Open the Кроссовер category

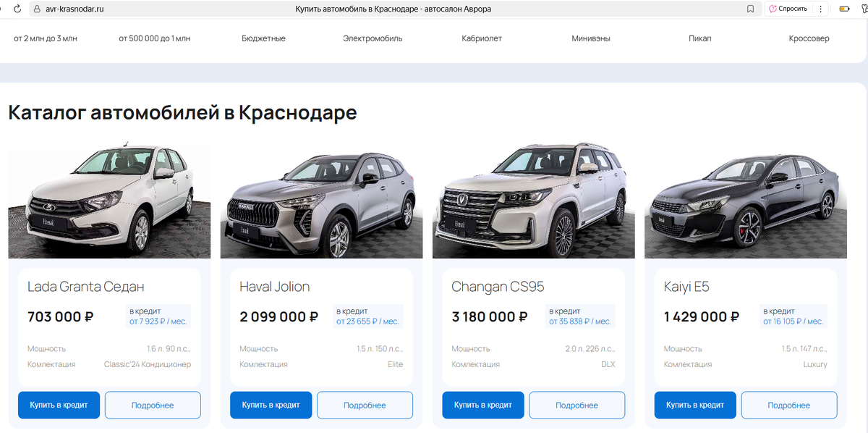coord(809,38)
